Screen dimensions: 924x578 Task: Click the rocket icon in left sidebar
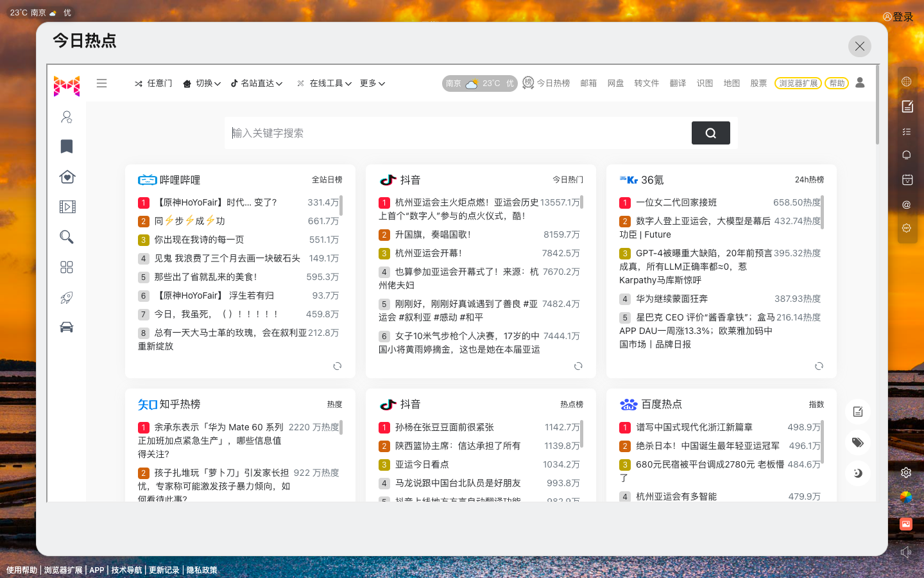[67, 297]
